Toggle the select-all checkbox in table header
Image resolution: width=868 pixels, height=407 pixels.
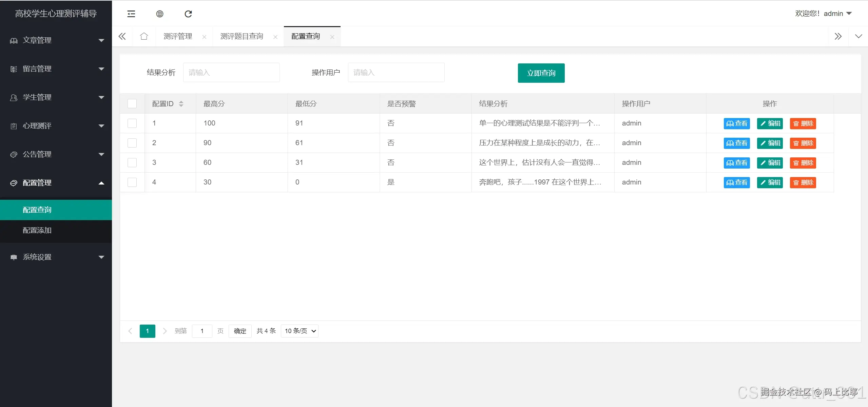[x=132, y=104]
